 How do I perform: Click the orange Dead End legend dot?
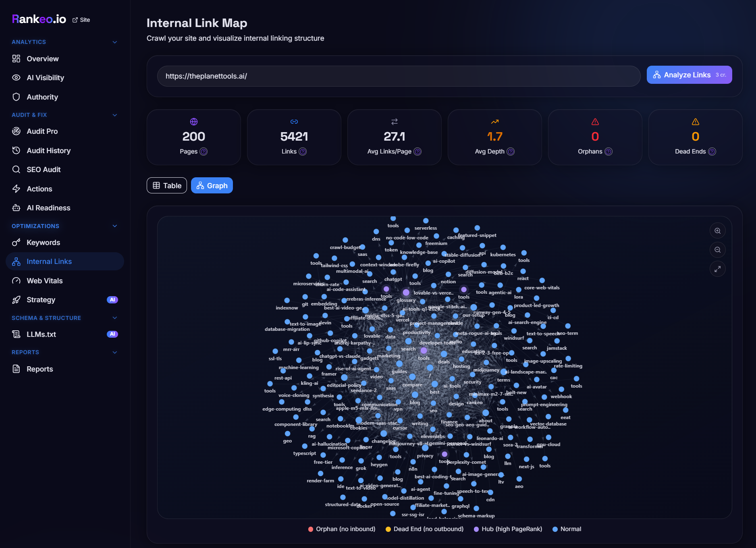tap(387, 529)
